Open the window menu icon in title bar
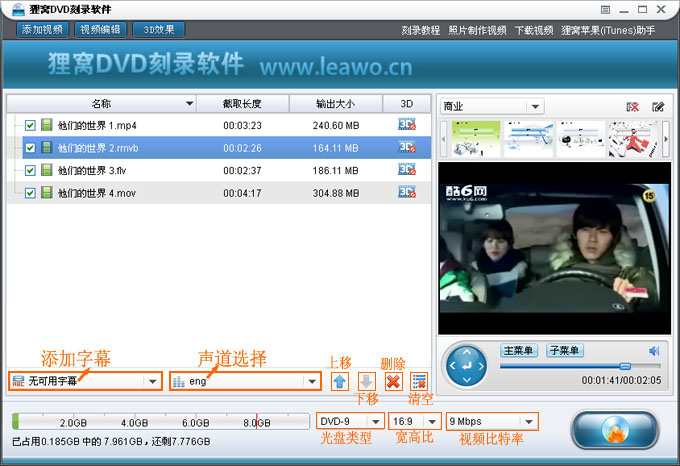680x466 pixels. tap(605, 10)
